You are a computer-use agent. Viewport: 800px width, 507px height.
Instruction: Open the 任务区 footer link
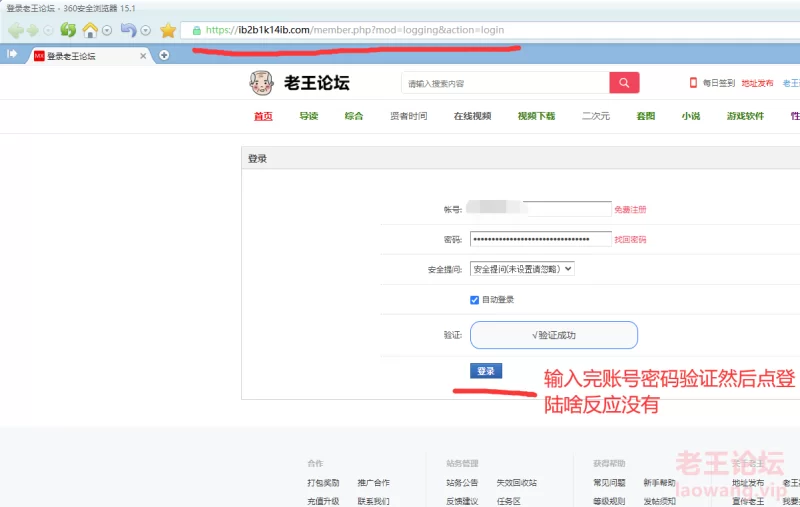[509, 501]
